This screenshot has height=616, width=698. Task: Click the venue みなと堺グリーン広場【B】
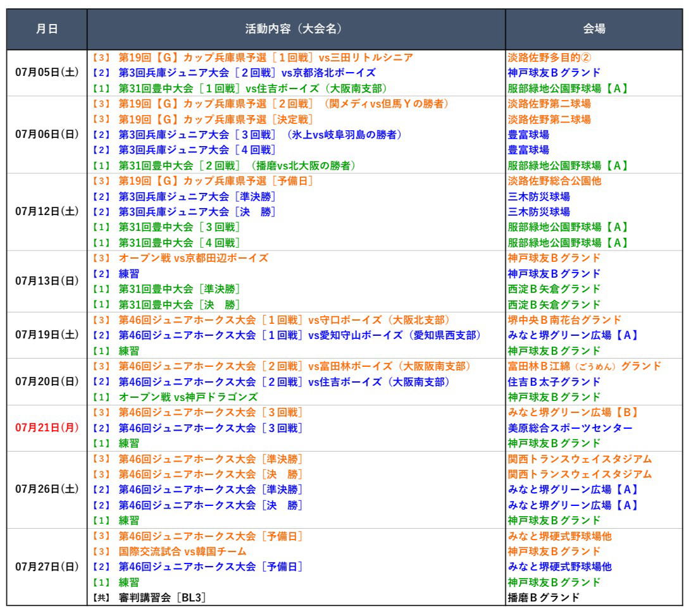pos(573,412)
